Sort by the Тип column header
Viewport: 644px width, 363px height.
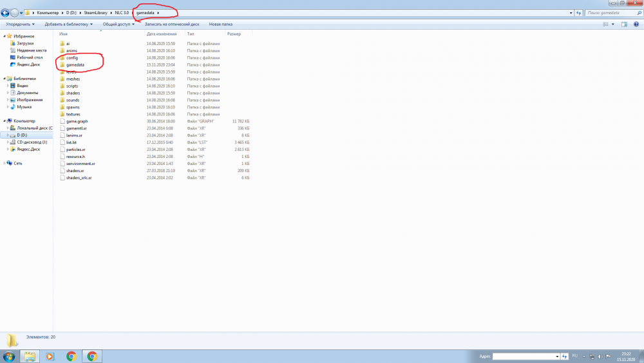[x=191, y=34]
